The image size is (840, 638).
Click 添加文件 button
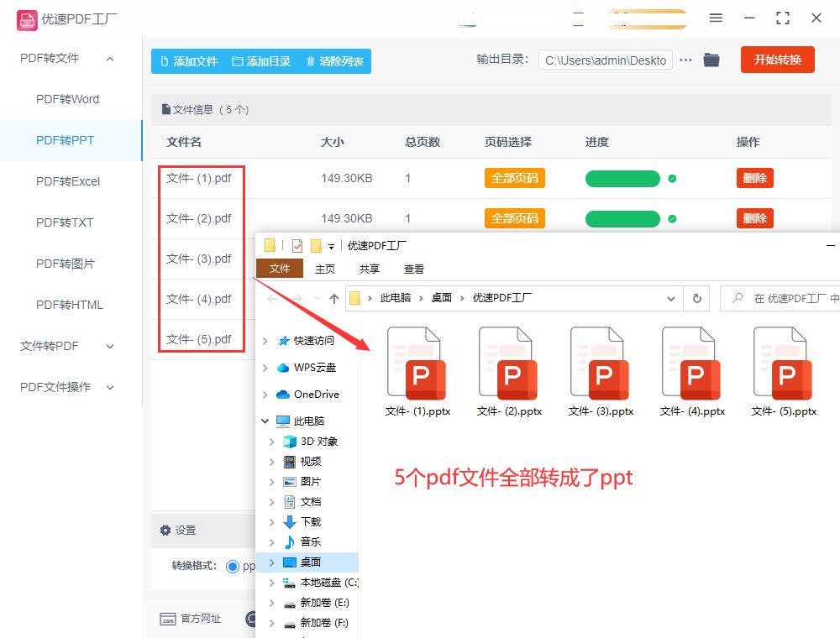click(189, 61)
